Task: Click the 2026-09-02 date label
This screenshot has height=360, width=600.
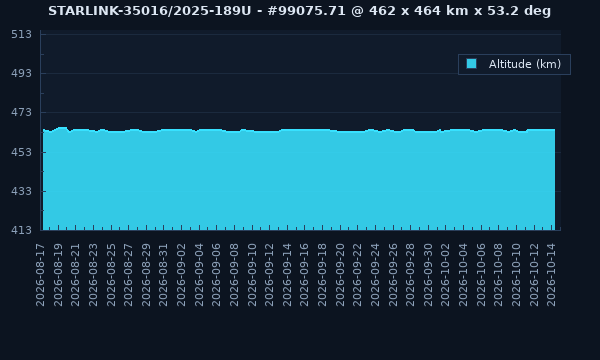Action: pyautogui.click(x=181, y=275)
